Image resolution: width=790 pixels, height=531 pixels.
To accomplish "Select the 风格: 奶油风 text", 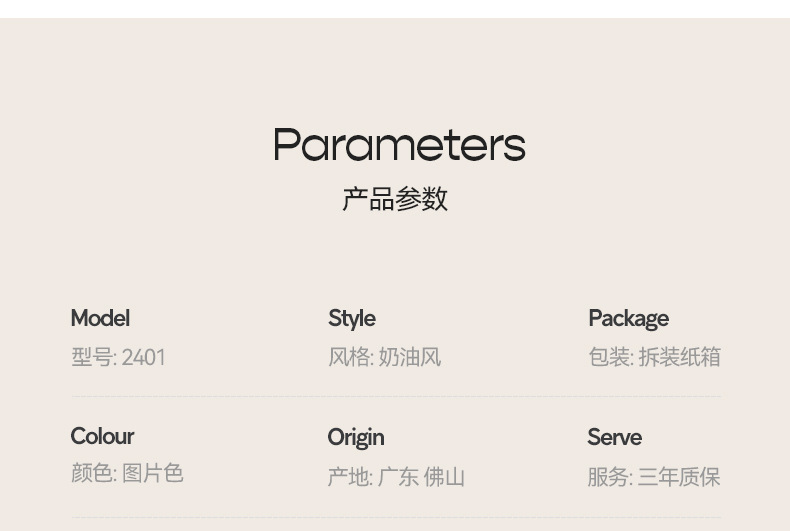I will point(384,357).
